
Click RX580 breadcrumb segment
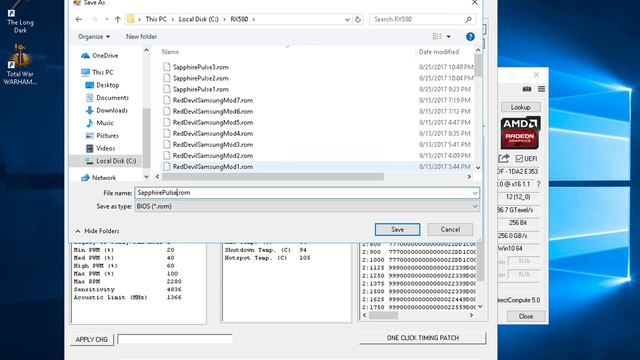[239, 19]
